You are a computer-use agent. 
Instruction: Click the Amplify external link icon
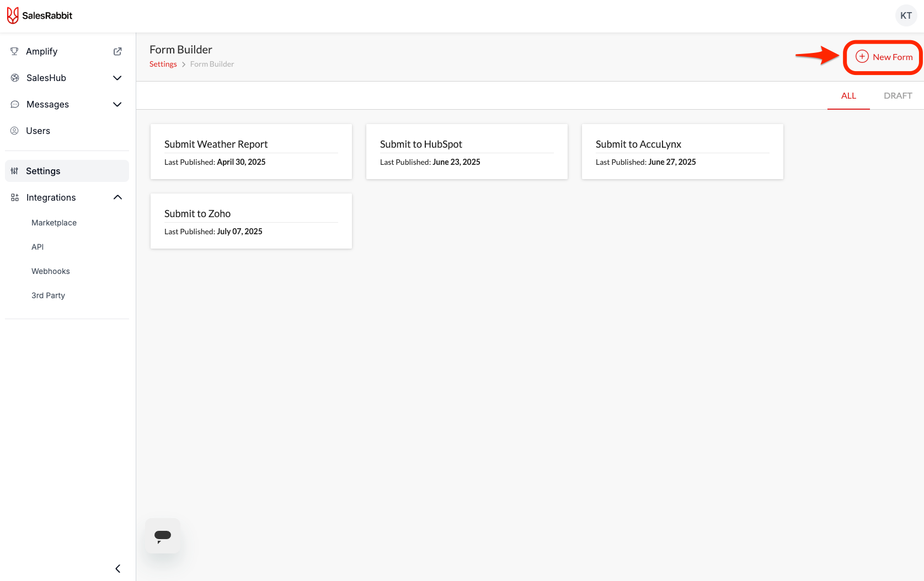point(117,51)
